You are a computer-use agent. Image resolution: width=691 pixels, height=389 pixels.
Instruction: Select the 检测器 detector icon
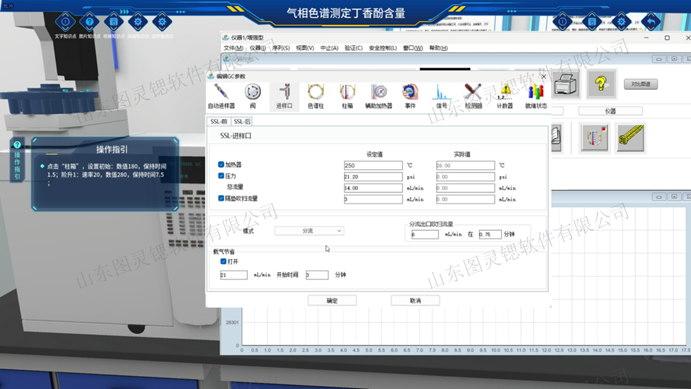tap(473, 96)
